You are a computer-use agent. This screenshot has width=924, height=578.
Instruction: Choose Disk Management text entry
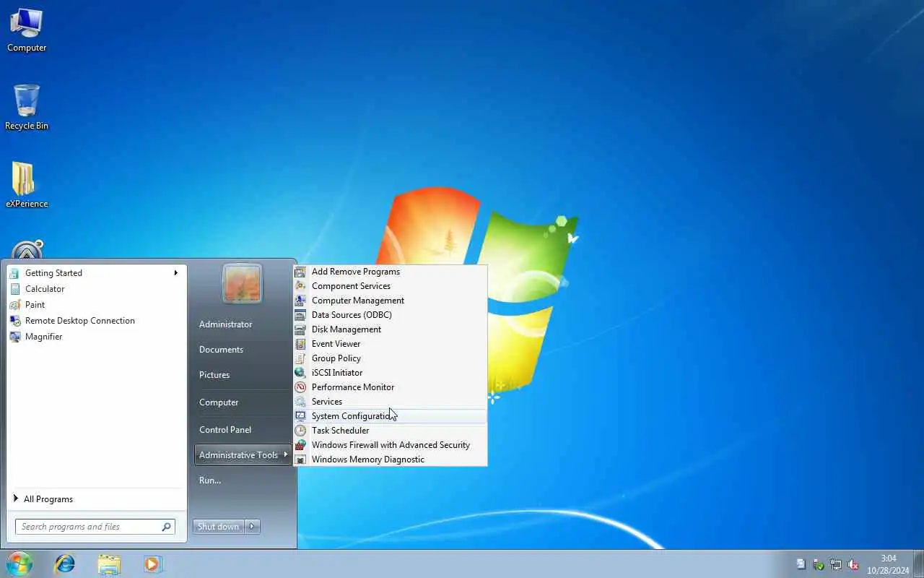(x=346, y=329)
